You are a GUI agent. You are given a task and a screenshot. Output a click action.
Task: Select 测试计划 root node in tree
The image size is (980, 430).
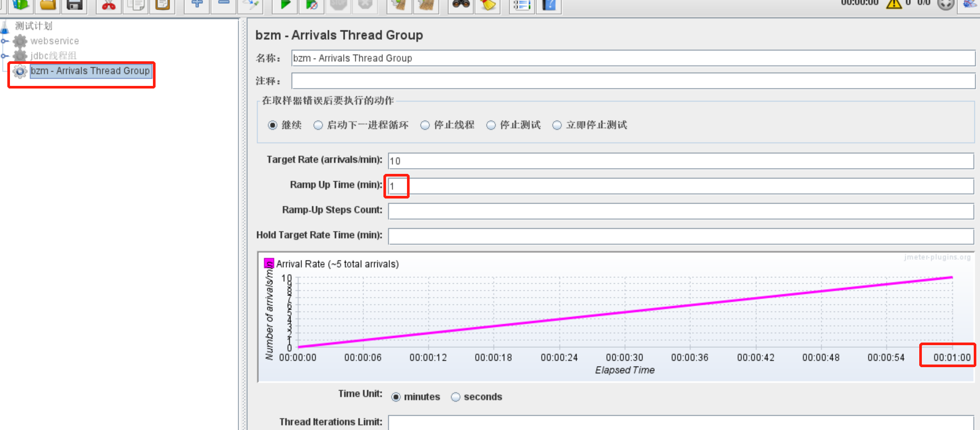34,26
